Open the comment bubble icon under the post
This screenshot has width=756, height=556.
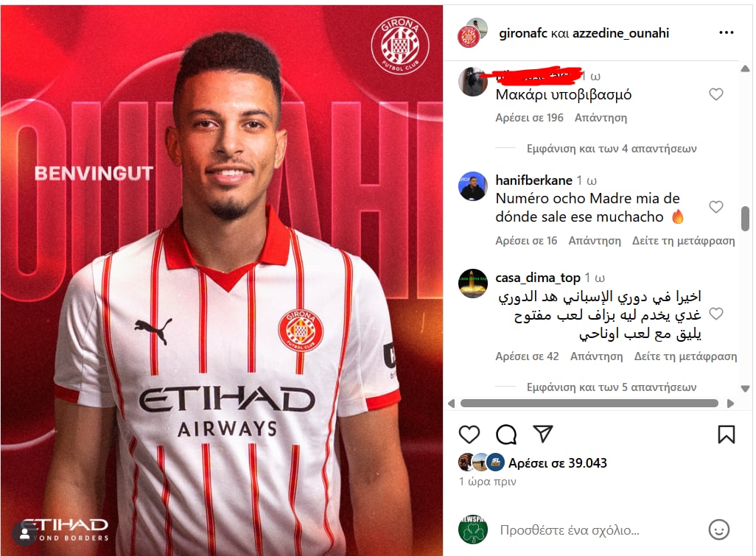(x=506, y=434)
